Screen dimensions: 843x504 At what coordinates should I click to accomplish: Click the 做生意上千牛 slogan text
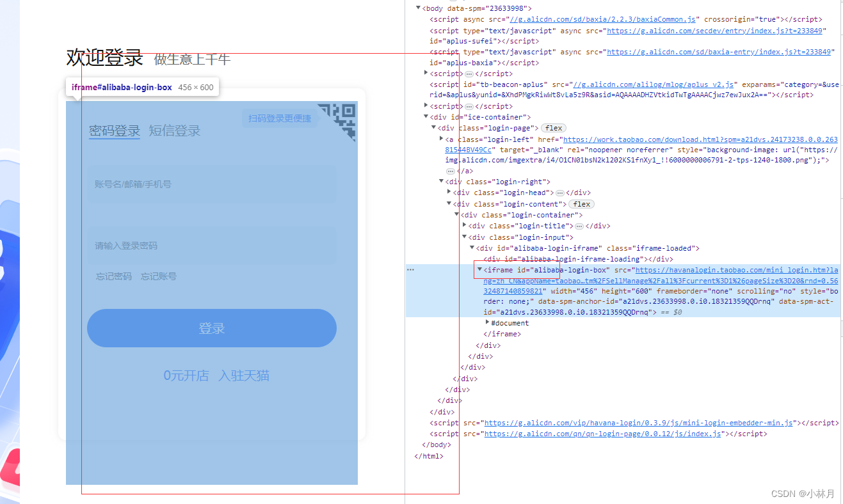tap(192, 59)
